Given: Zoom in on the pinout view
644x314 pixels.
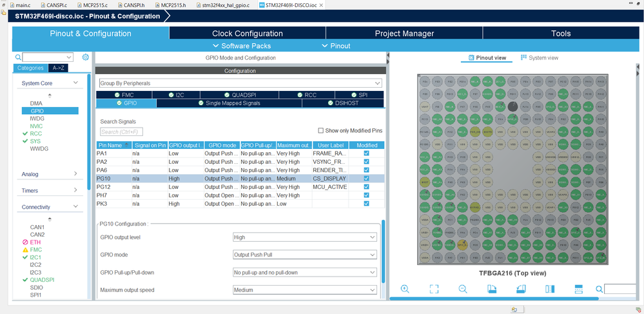Looking at the screenshot, I should pos(405,289).
